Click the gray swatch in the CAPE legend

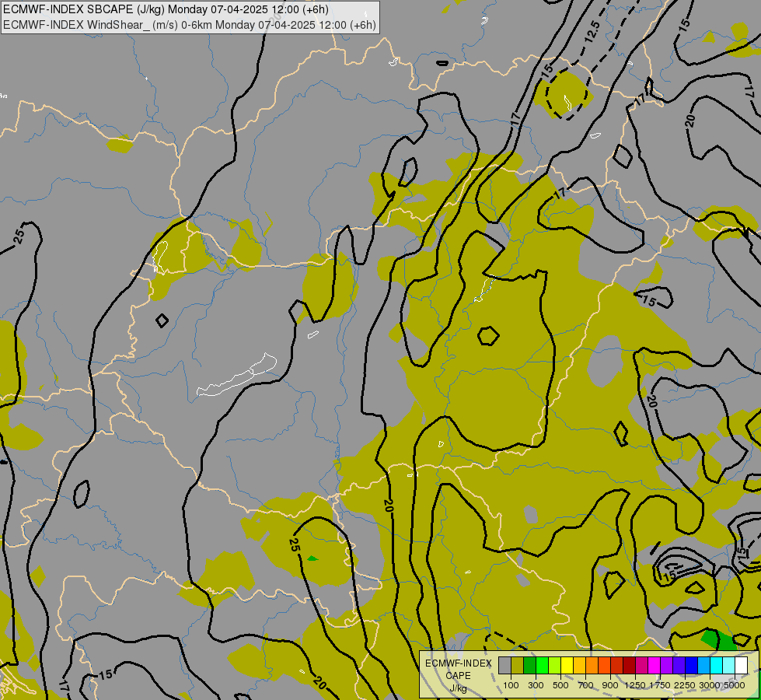(x=504, y=665)
